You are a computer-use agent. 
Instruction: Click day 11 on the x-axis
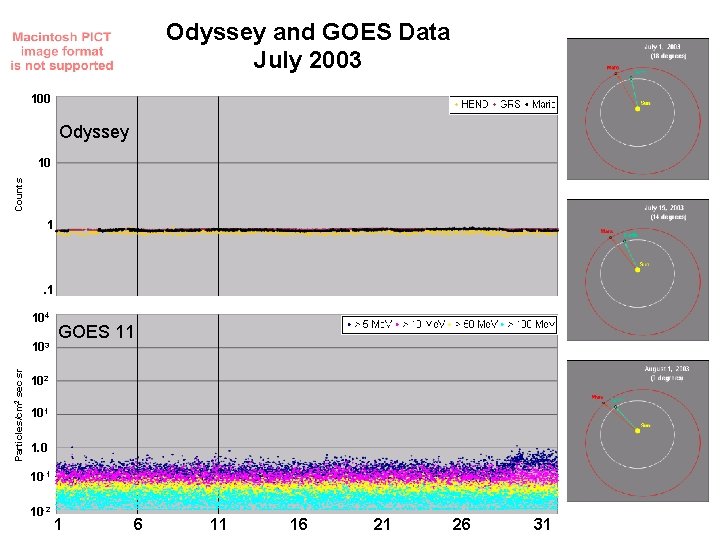coord(218,524)
